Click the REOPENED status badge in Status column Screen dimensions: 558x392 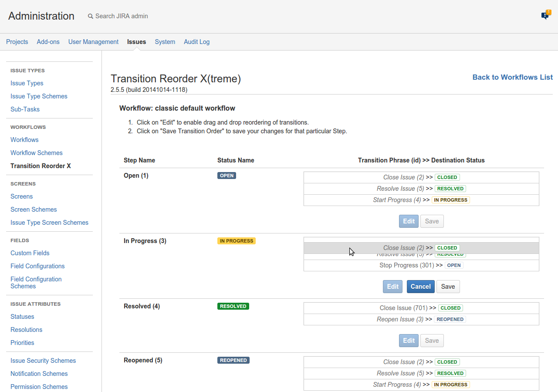[x=233, y=360]
